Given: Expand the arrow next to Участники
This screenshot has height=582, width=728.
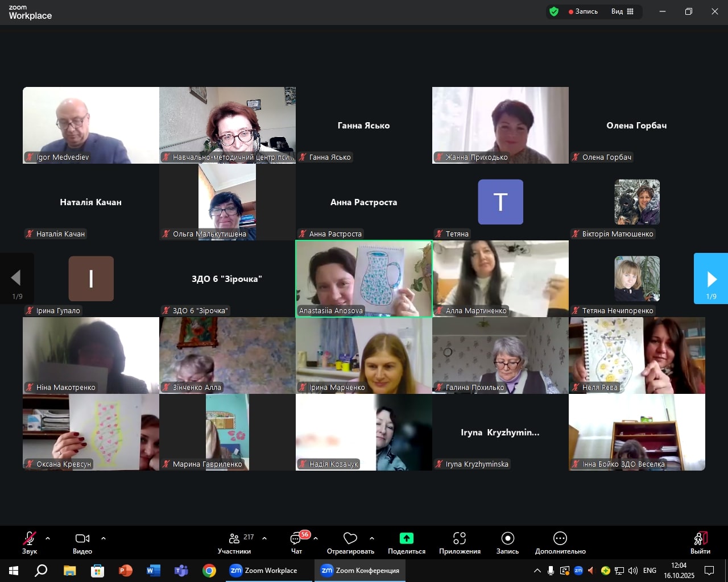Looking at the screenshot, I should pos(264,538).
